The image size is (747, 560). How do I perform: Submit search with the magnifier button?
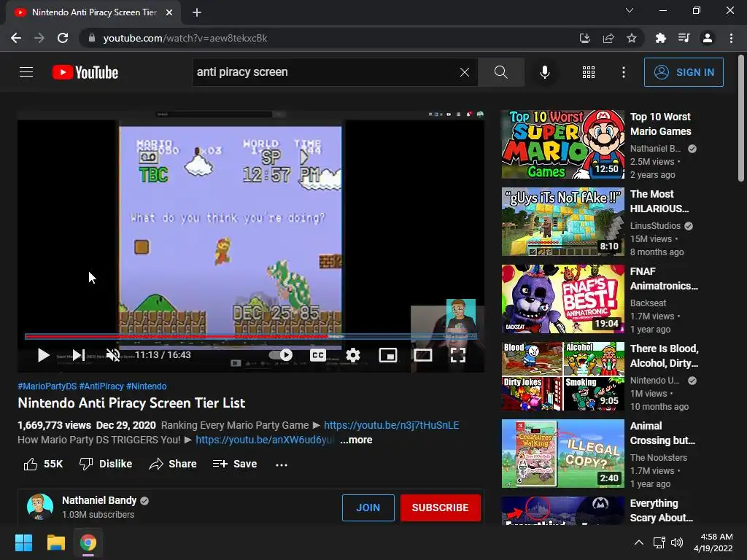tap(500, 72)
